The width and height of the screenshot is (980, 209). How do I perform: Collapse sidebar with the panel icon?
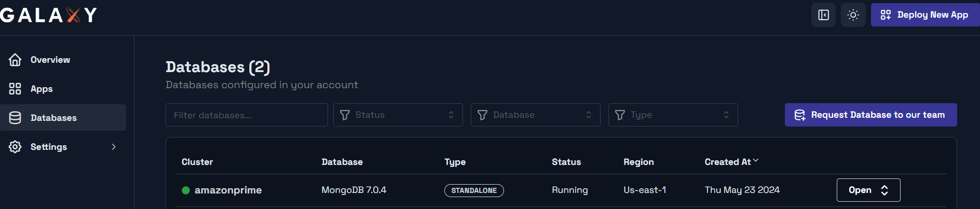point(823,15)
